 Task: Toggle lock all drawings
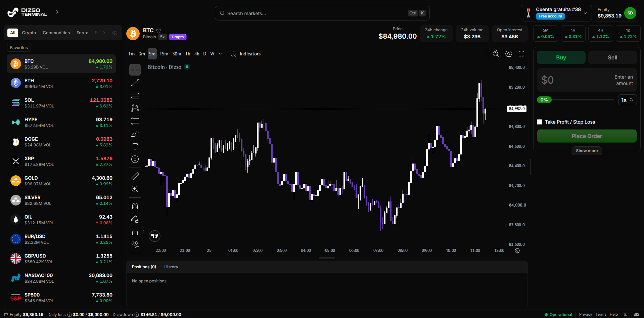click(135, 232)
